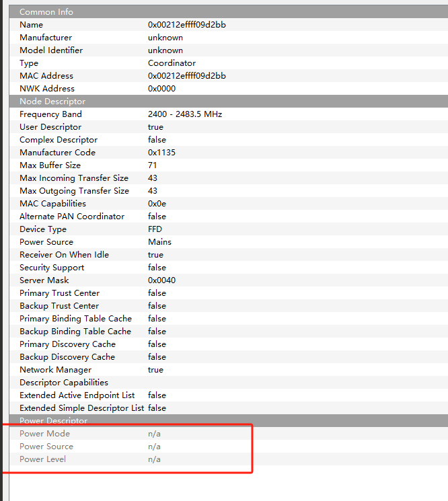Select the Device Type value FFD
Image resolution: width=448 pixels, height=501 pixels.
coord(155,229)
